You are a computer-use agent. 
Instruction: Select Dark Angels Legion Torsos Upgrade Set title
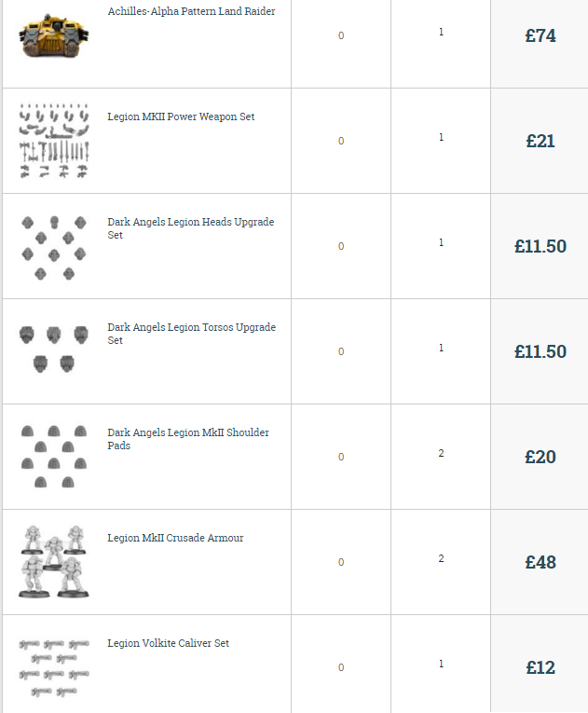pos(191,328)
